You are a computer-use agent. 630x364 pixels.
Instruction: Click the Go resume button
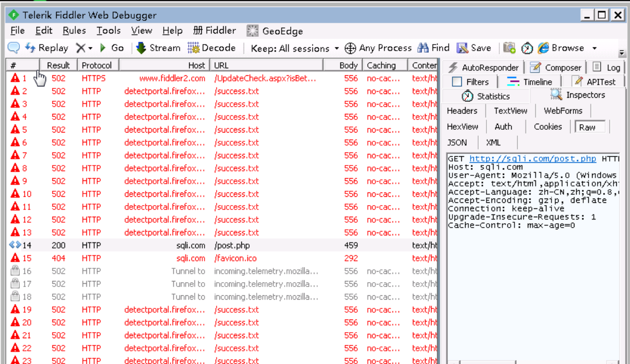(112, 48)
